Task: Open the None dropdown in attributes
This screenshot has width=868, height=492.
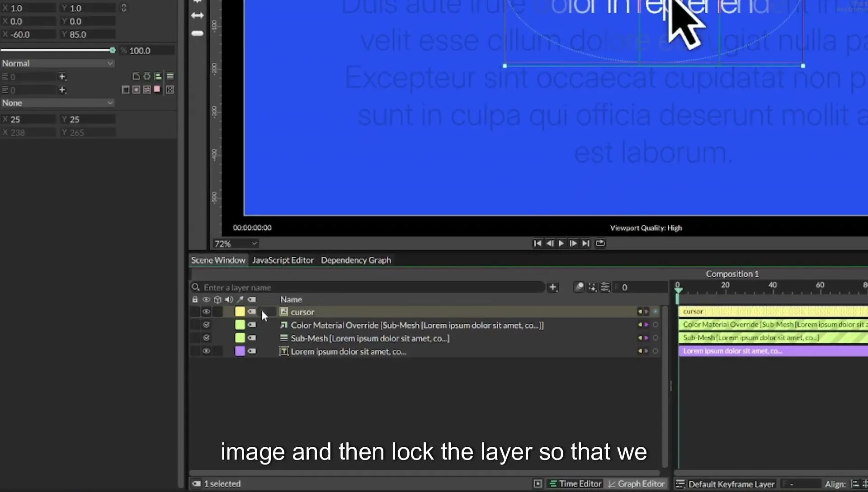Action: click(x=57, y=103)
